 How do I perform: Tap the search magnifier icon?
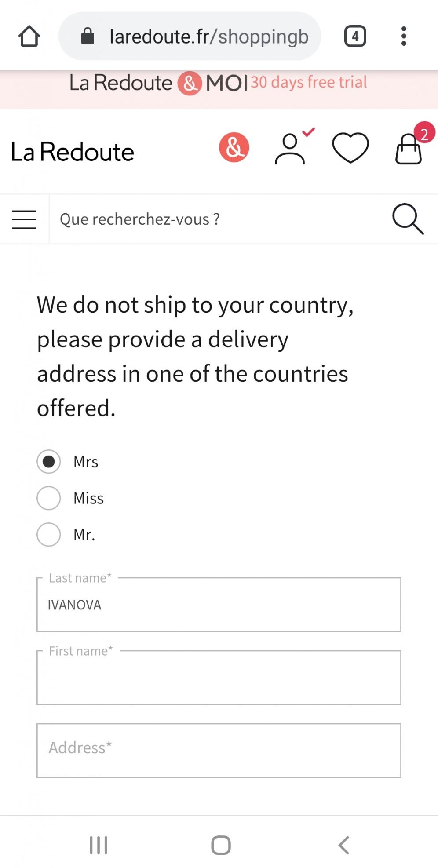point(408,219)
